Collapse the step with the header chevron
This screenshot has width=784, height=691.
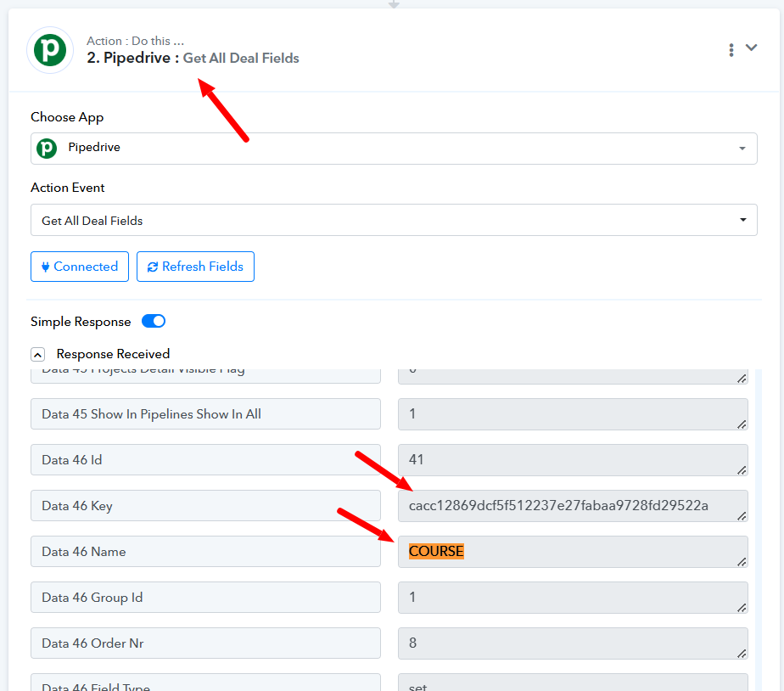click(x=751, y=48)
